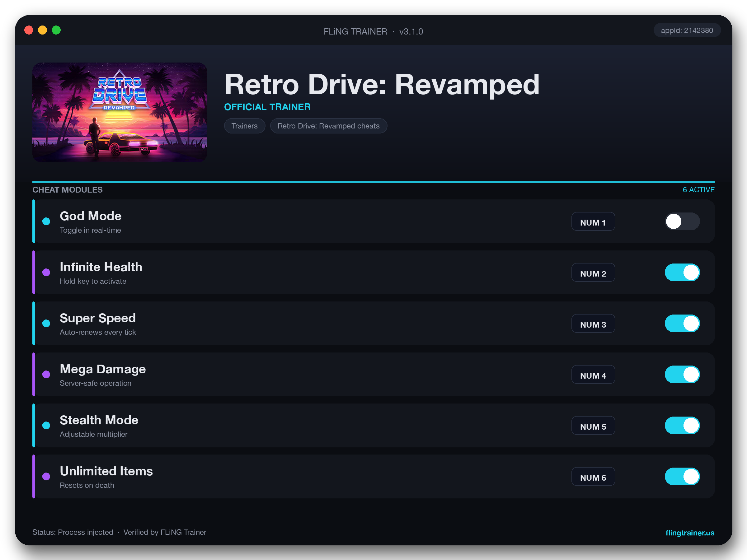
Task: Click the cyan dot beside God Mode
Action: [46, 222]
